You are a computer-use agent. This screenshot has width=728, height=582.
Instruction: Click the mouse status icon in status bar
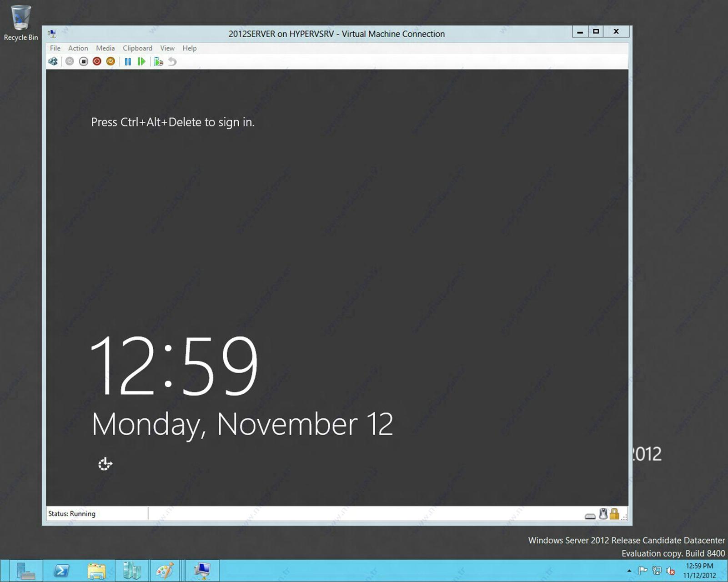tap(603, 514)
